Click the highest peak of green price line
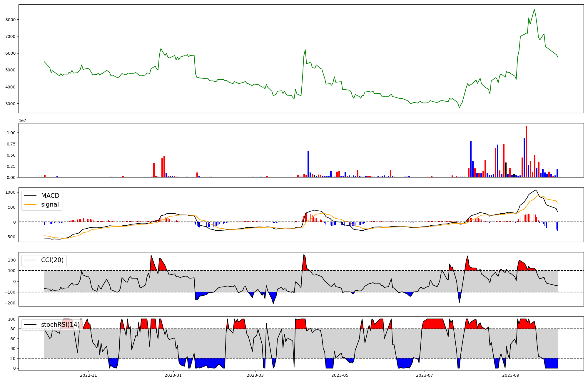Screen dimensions: 588x382 (x=534, y=9)
